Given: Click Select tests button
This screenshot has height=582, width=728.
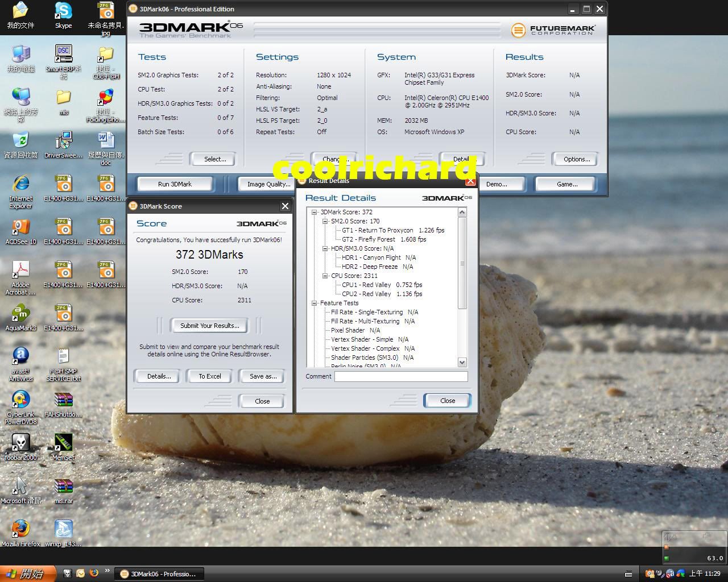Looking at the screenshot, I should 214,159.
